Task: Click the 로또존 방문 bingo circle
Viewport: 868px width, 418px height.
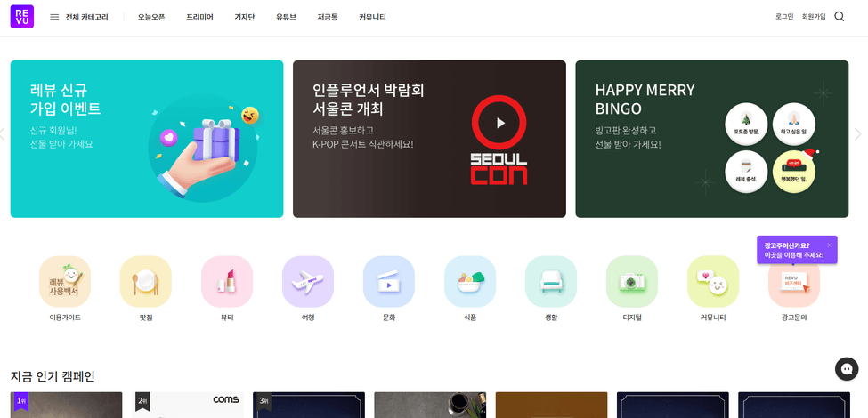Action: (x=746, y=125)
